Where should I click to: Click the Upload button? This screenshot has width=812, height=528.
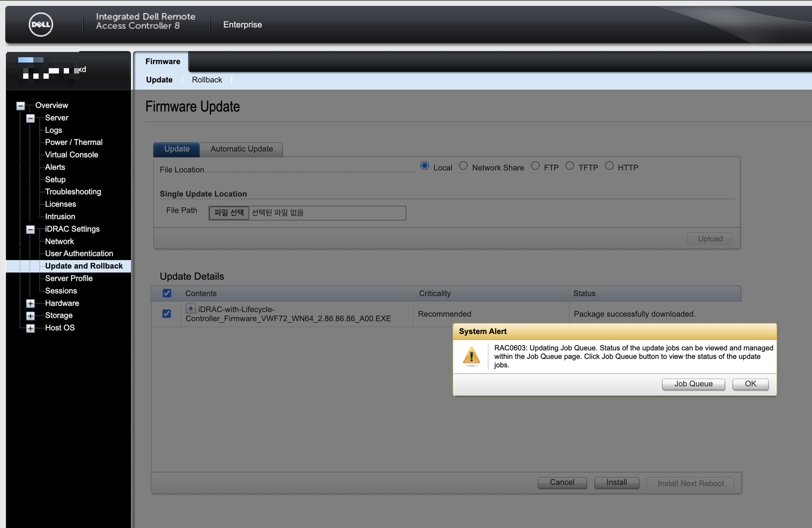tap(710, 239)
